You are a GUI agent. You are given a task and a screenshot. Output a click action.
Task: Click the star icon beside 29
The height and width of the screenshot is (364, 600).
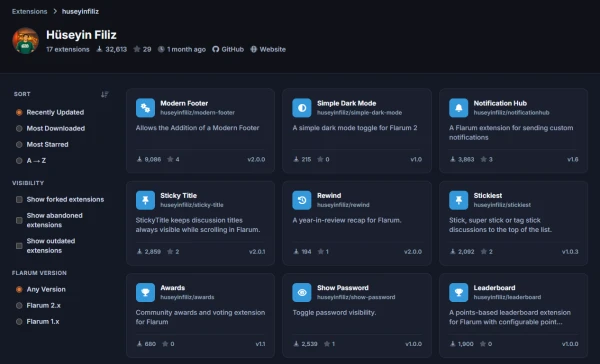(x=137, y=49)
